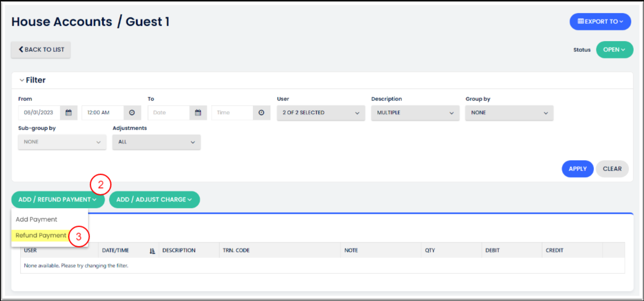Open the User dropdown showing 2 of 2 selected
This screenshot has width=644, height=301.
(320, 113)
